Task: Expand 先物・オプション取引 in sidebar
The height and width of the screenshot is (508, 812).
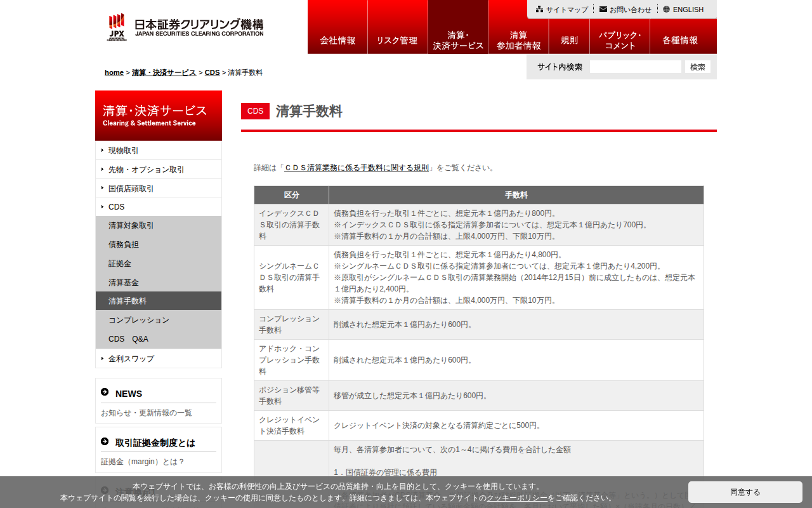Action: click(x=159, y=170)
